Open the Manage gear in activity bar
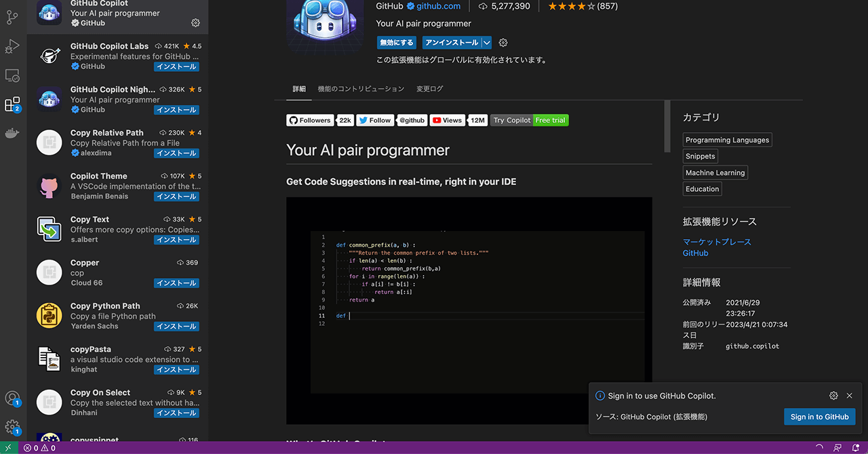The height and width of the screenshot is (454, 868). (x=13, y=427)
